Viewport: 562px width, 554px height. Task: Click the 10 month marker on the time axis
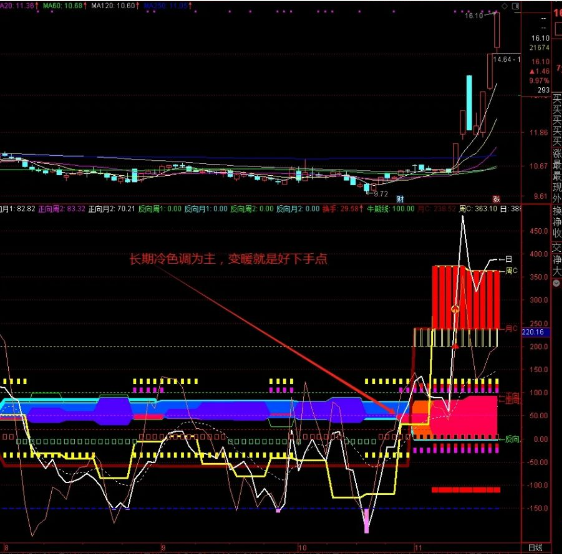(303, 548)
